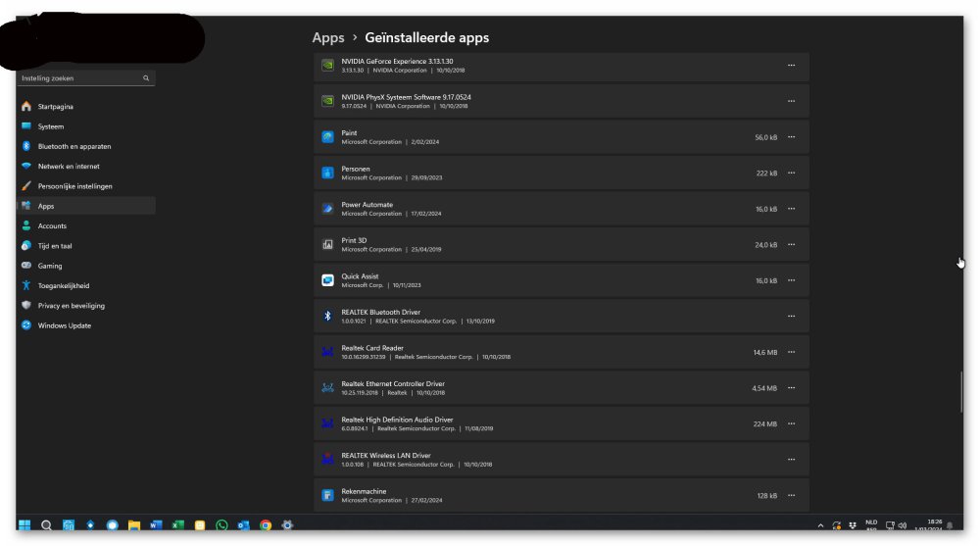This screenshot has width=980, height=546.
Task: Select Persoonlijke instellingen in the sidebar
Action: click(x=74, y=186)
